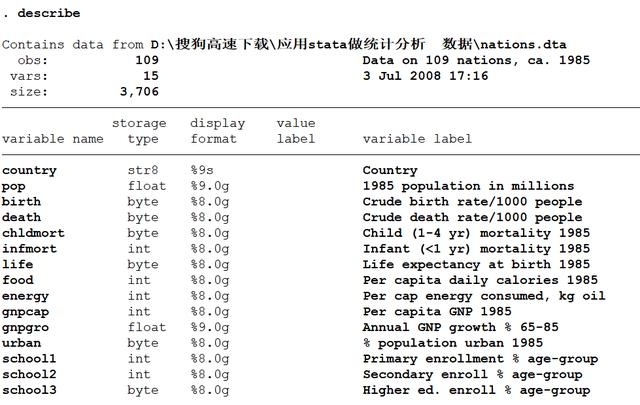Click 'int' storage type in food row
This screenshot has width=640, height=405.
pyautogui.click(x=139, y=280)
